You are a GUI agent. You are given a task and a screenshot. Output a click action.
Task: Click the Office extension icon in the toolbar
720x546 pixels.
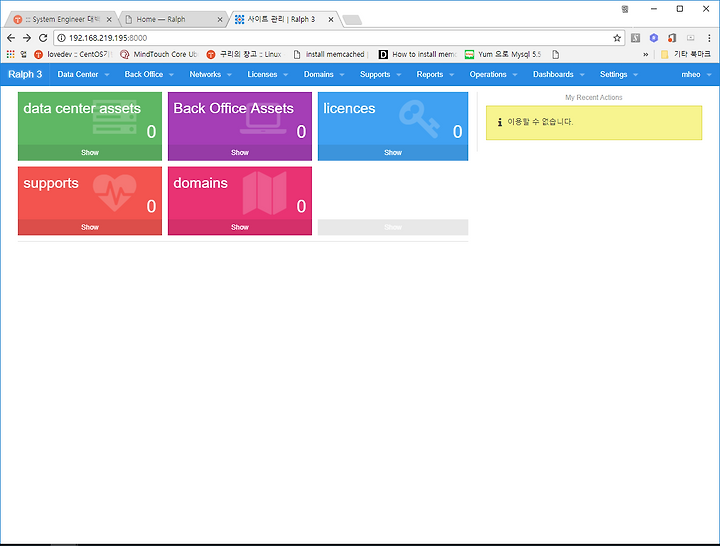click(x=672, y=38)
